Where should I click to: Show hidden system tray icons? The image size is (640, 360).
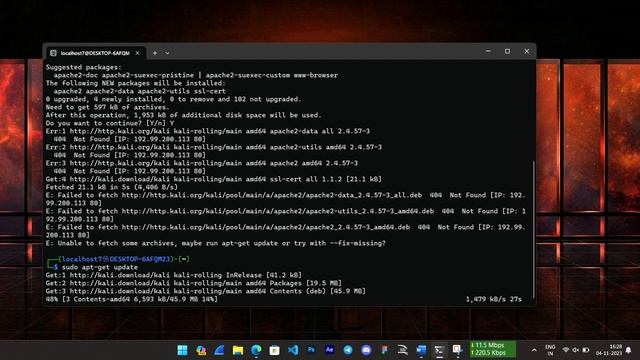click(x=534, y=350)
